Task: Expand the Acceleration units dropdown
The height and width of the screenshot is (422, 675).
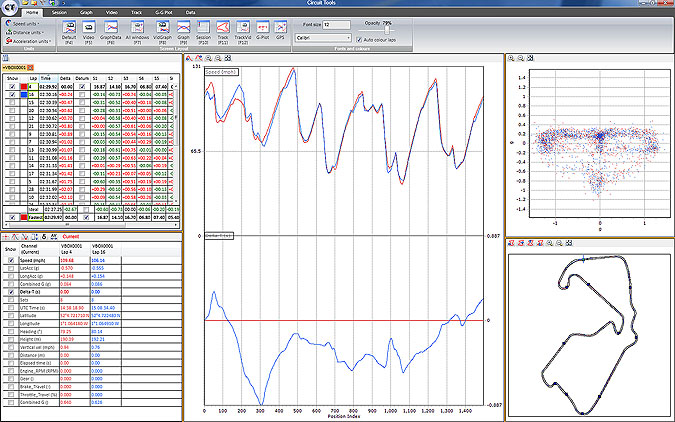Action: point(28,41)
